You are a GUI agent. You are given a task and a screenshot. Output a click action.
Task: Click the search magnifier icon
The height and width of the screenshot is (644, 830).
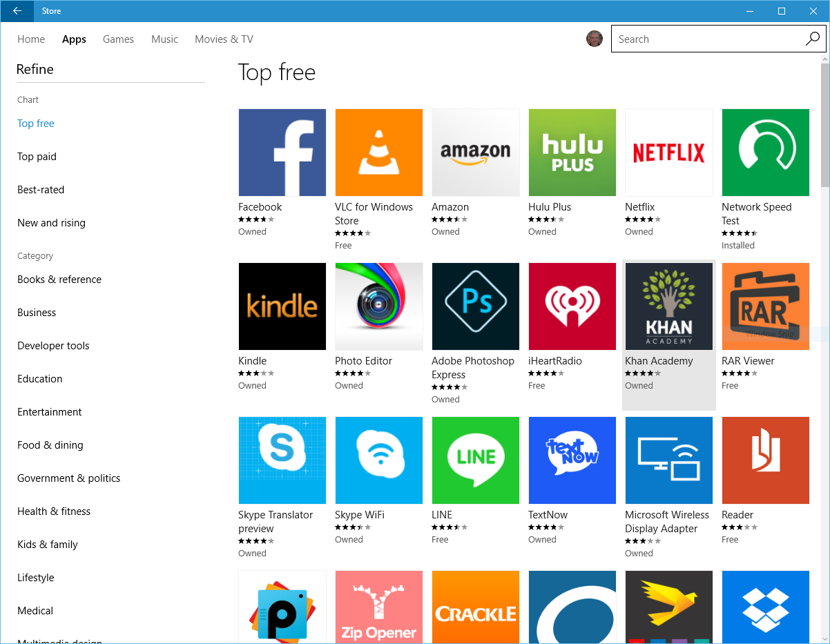click(x=812, y=39)
